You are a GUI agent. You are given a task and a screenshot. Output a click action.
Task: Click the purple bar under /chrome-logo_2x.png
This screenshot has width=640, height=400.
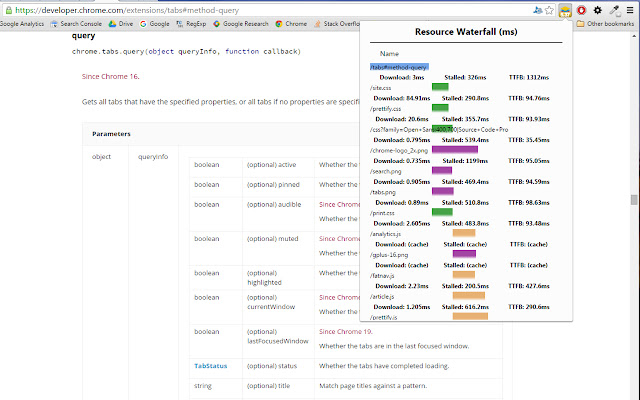coord(454,150)
